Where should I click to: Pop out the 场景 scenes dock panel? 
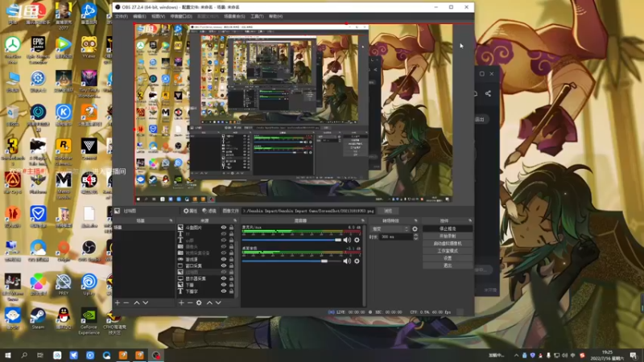pyautogui.click(x=171, y=220)
